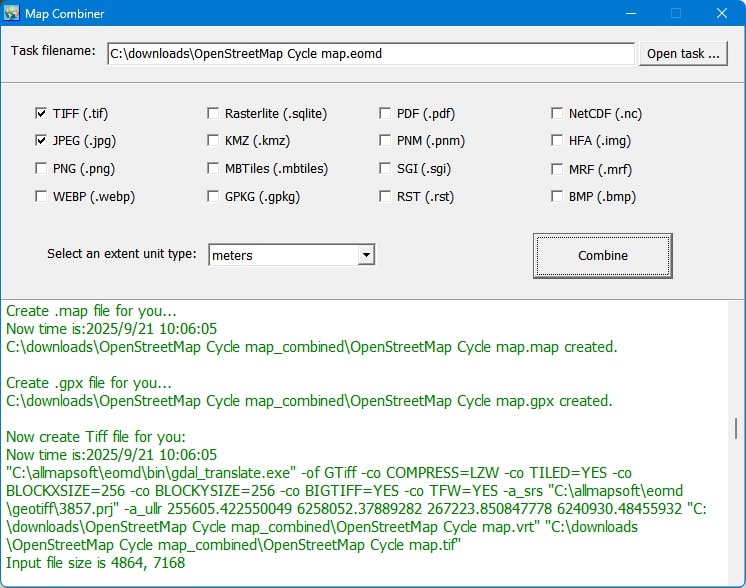Check the HFA (.img) format checkbox

[557, 141]
